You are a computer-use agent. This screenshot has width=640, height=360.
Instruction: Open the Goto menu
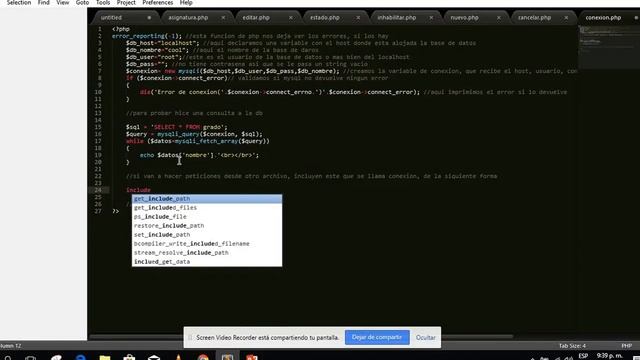(x=82, y=3)
